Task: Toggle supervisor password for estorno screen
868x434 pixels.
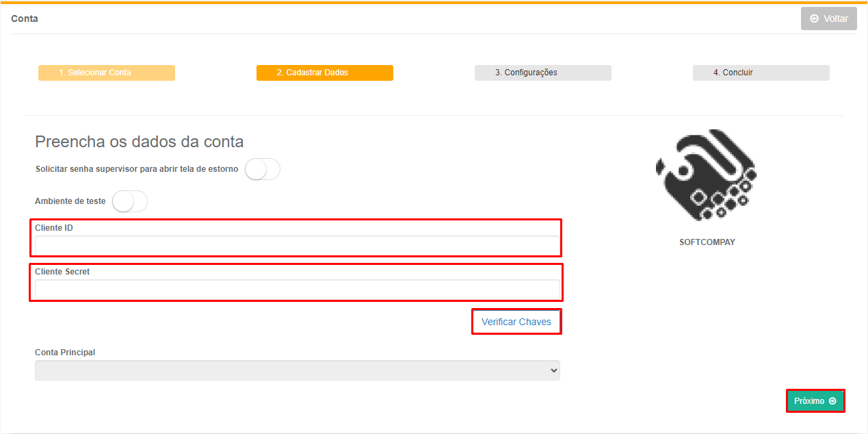Action: 263,169
